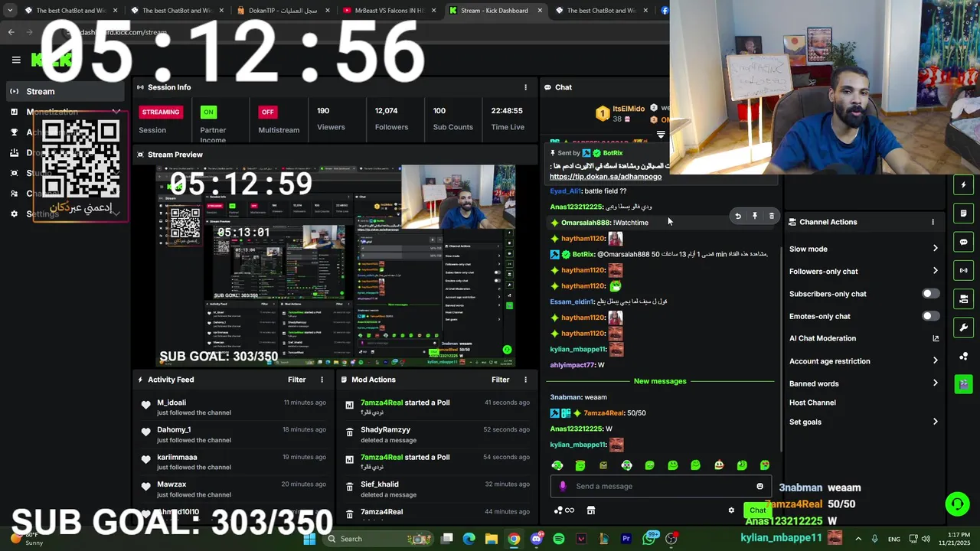
Task: Click the microphone icon in the message box
Action: click(563, 486)
